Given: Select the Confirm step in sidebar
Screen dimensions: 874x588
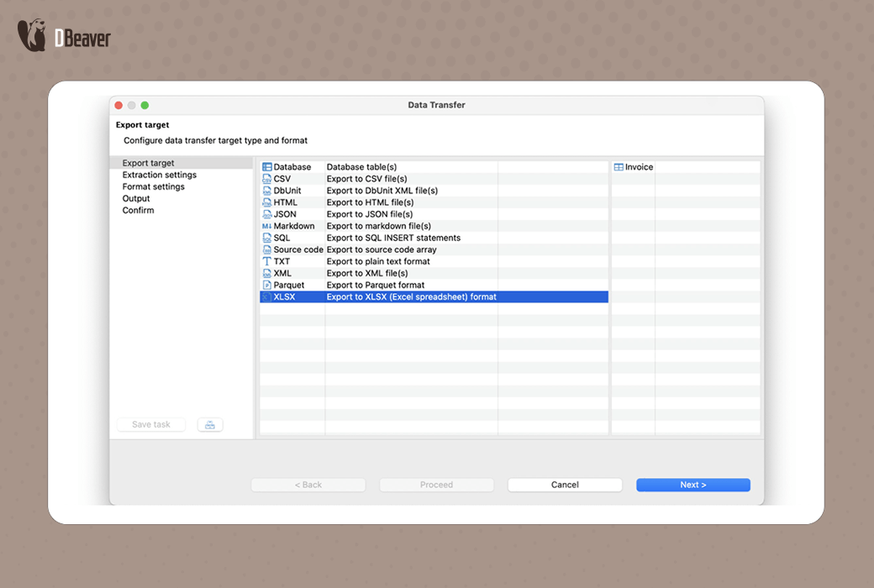Looking at the screenshot, I should [139, 210].
